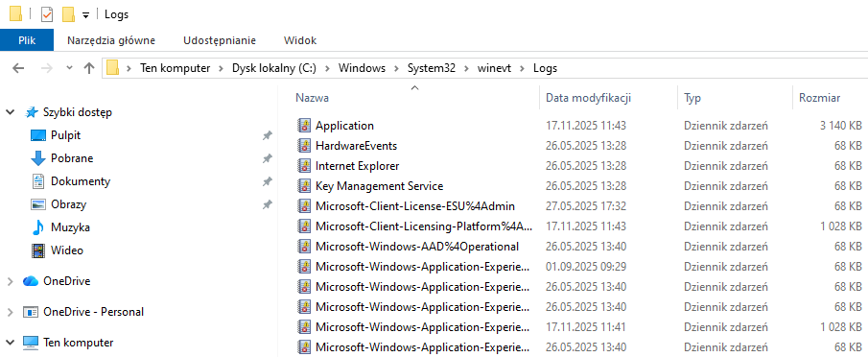The height and width of the screenshot is (357, 868).
Task: Click the HardwareEvents log file icon
Action: 304,146
